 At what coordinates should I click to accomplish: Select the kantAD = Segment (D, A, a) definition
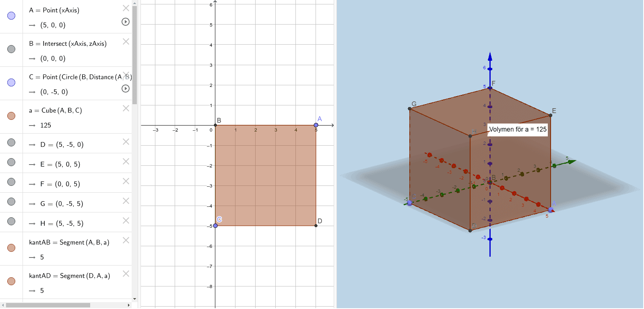click(69, 276)
